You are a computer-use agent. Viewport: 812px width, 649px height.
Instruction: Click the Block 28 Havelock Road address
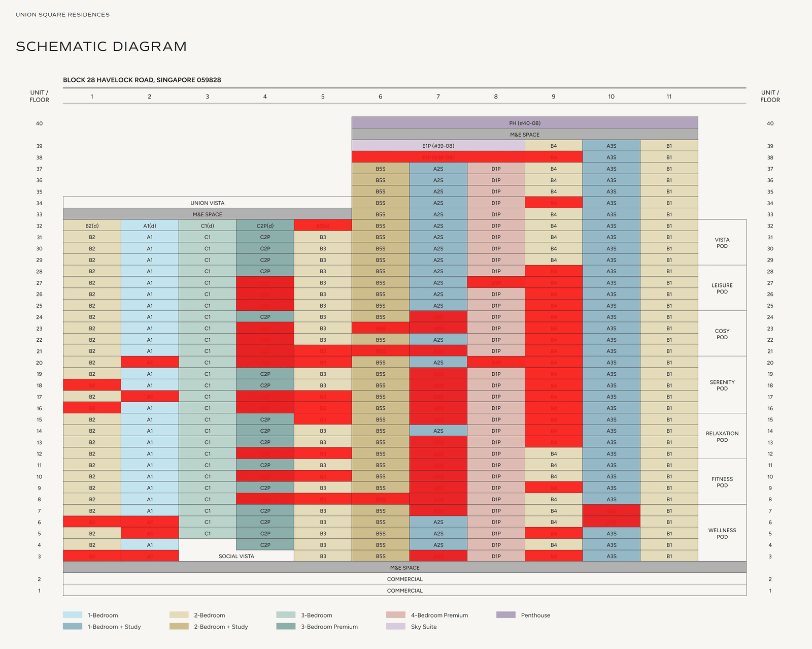[142, 80]
